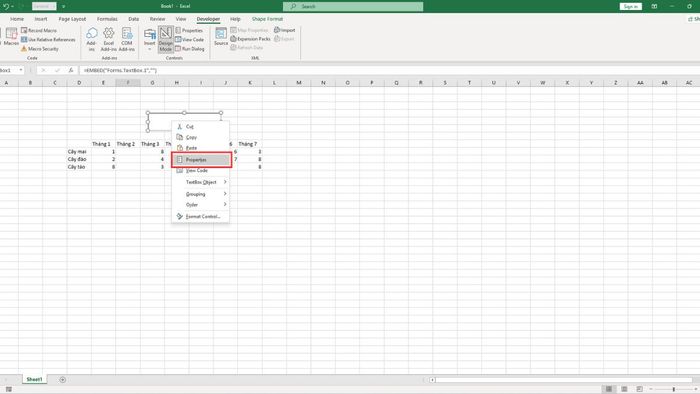Click View Code in the ribbon
Viewport: 700px width, 394px height.
tap(190, 40)
